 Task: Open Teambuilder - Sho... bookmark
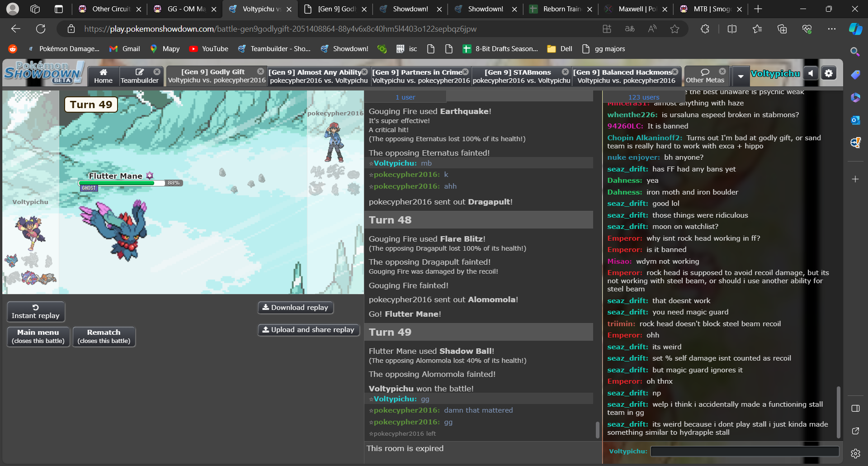coord(274,49)
